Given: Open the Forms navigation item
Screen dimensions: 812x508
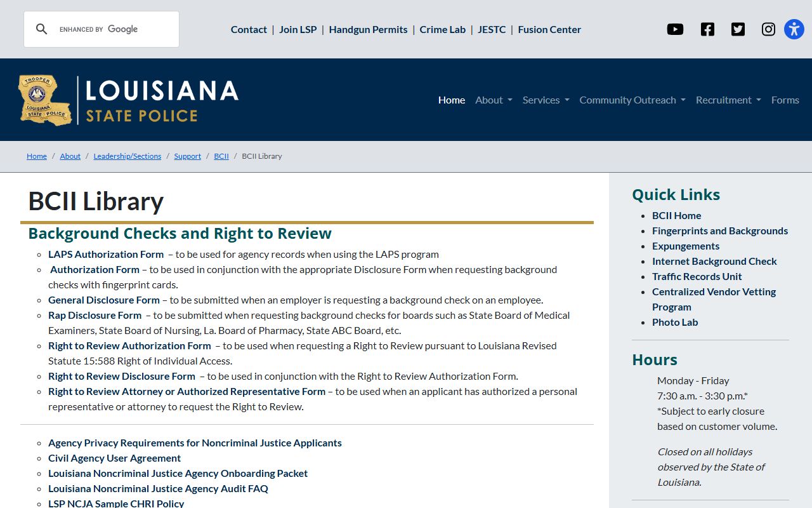Looking at the screenshot, I should [x=785, y=100].
